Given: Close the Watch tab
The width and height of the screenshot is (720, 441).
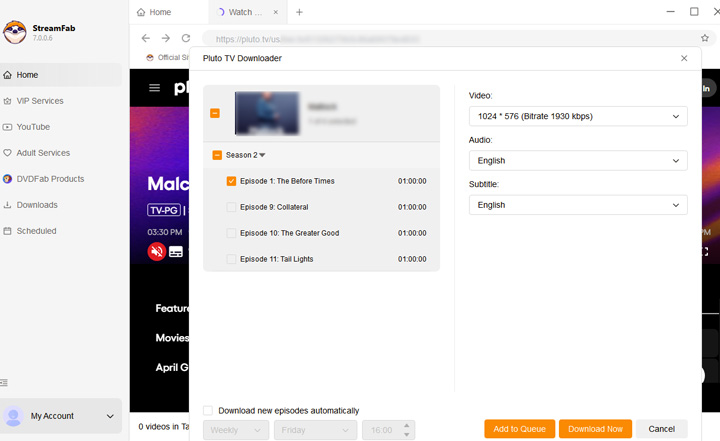Looking at the screenshot, I should (x=276, y=12).
